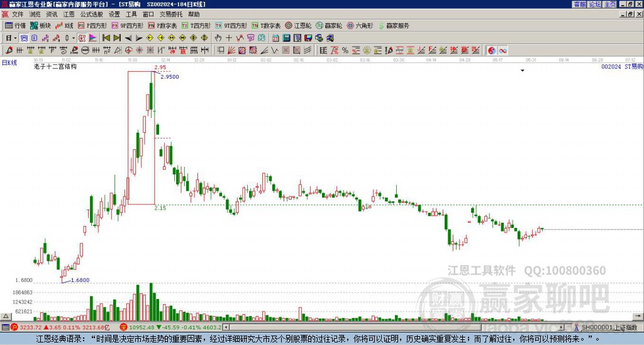Viewport: 644px width, 345px height.
Task: Click the status bar grid icon
Action: pyautogui.click(x=5, y=327)
